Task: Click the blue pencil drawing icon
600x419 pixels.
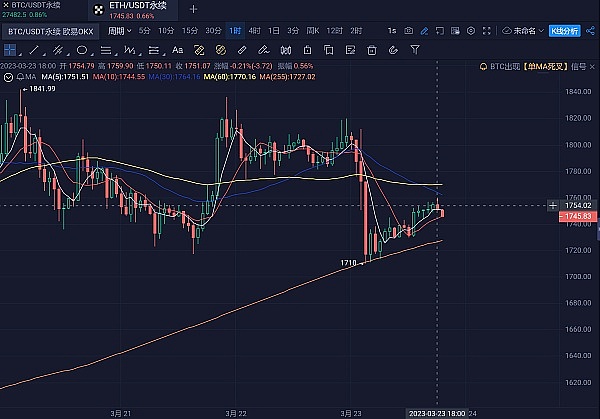Action: pos(424,31)
